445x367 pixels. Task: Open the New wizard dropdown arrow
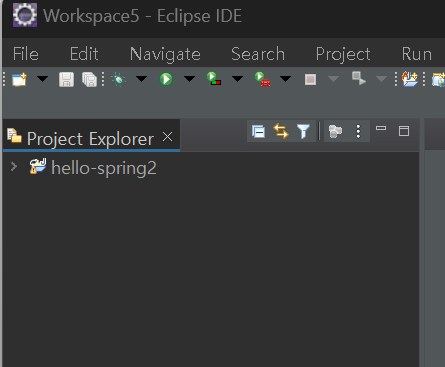(42, 79)
